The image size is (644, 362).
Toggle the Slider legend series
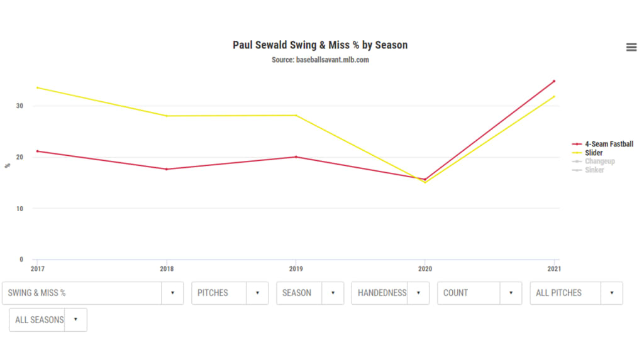pos(594,153)
